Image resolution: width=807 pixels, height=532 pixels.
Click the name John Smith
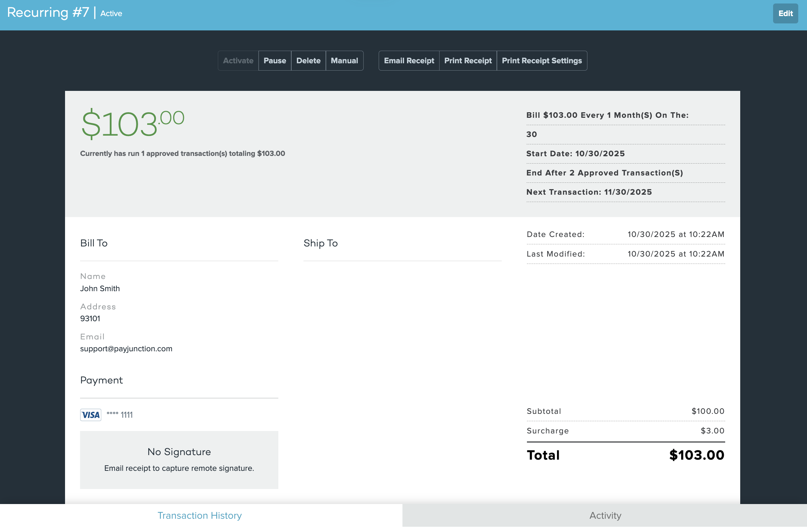point(100,289)
